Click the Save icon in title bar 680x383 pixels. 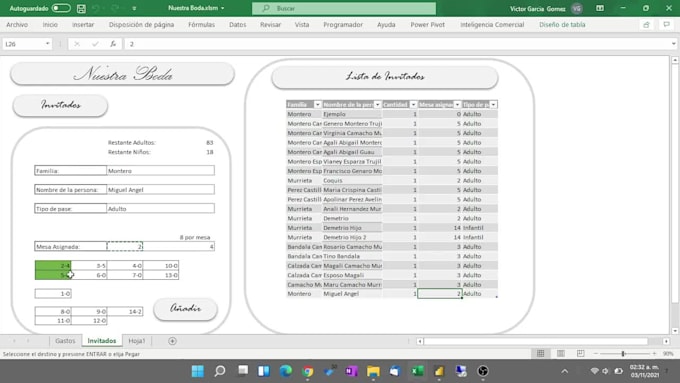(x=81, y=8)
